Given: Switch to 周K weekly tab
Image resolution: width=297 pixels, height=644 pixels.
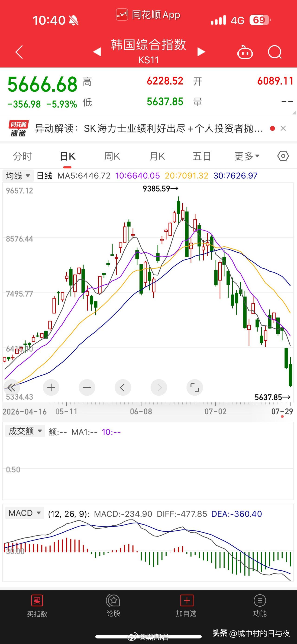Looking at the screenshot, I should coord(112,156).
